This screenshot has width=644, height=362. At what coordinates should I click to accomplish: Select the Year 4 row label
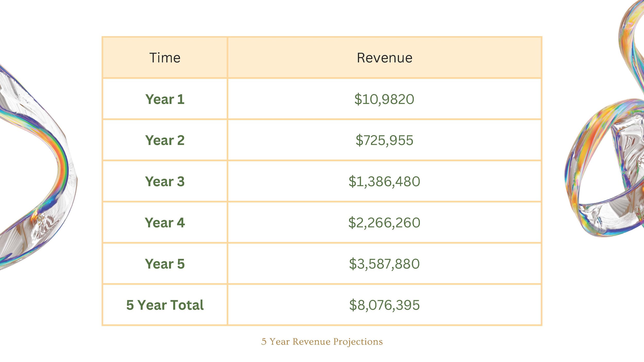[165, 223]
